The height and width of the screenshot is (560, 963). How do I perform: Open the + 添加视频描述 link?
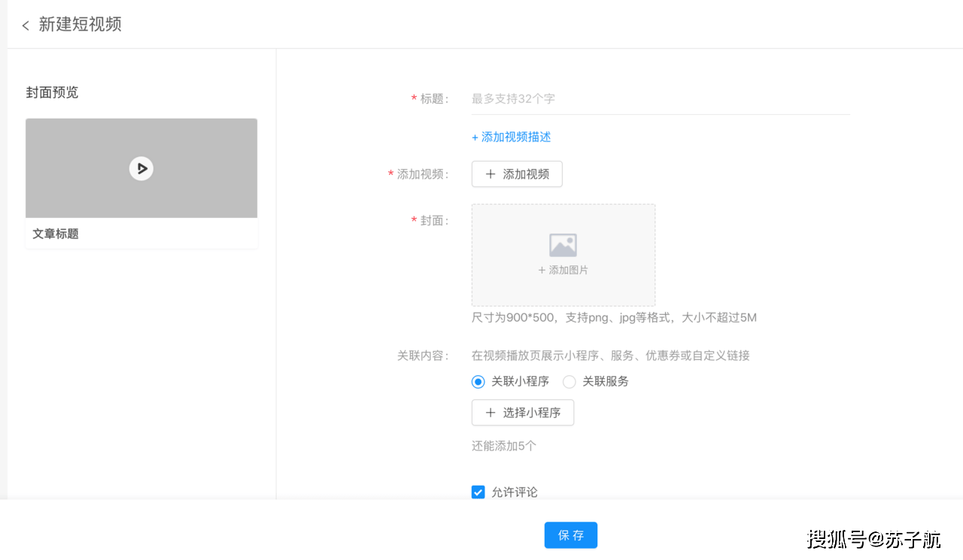pos(512,137)
